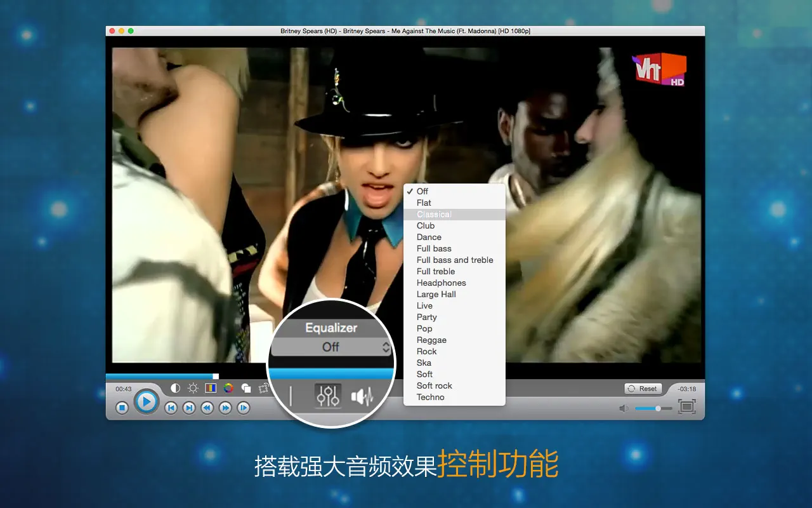812x508 pixels.
Task: Pick the Club equalizer preset
Action: (454, 225)
